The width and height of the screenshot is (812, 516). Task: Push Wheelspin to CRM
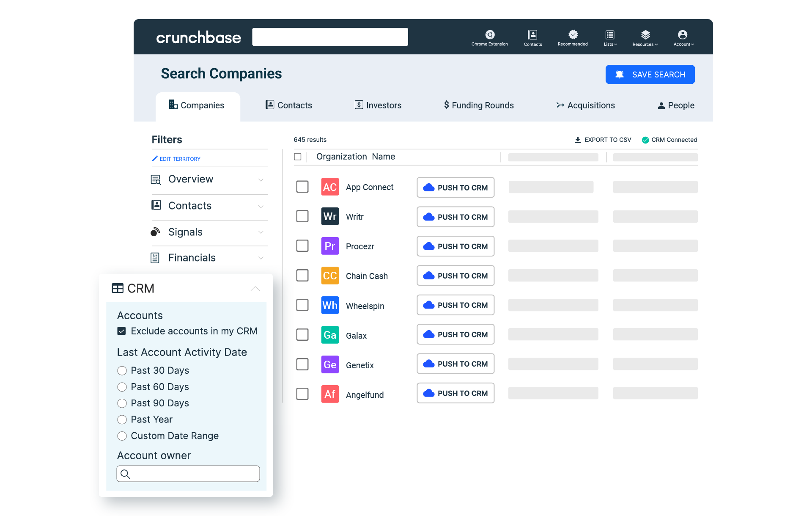click(455, 305)
